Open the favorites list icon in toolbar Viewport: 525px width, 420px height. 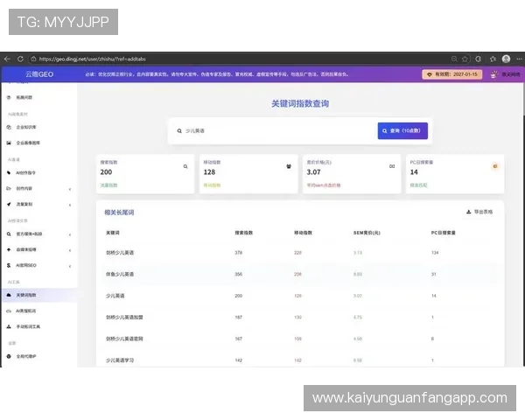pyautogui.click(x=493, y=59)
